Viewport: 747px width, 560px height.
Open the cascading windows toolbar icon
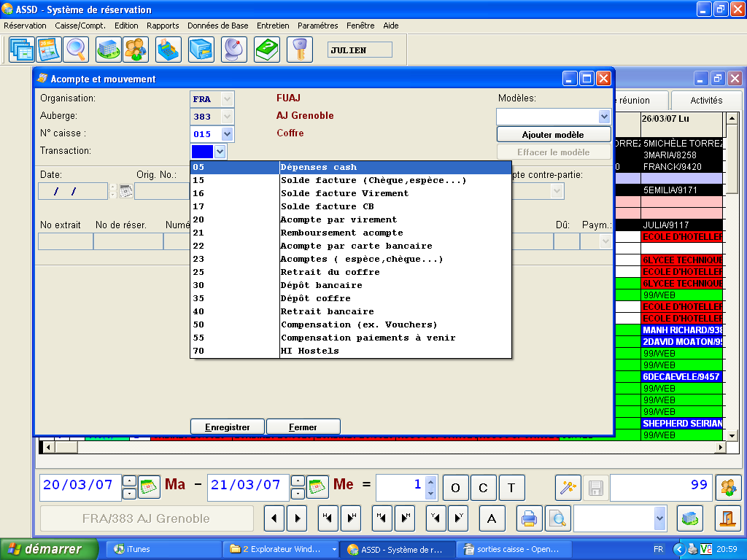click(21, 50)
